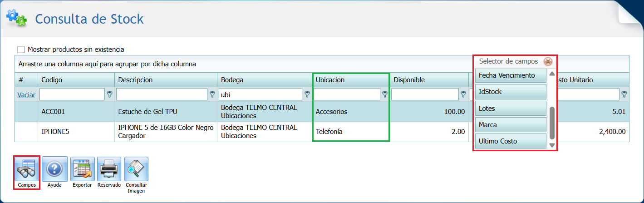This screenshot has width=644, height=203.
Task: Open the Disponible filter condition menu
Action: coord(463,94)
